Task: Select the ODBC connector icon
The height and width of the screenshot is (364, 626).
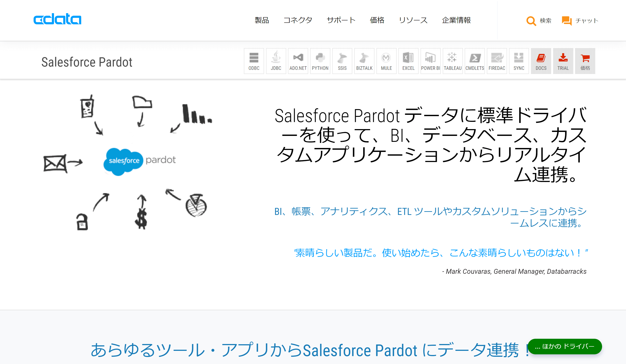Action: [x=254, y=60]
